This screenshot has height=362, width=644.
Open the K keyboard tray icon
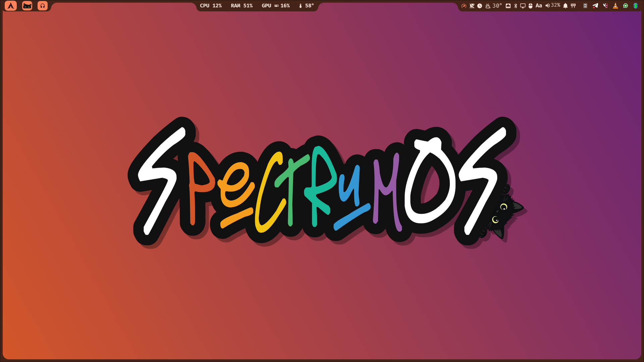pos(585,6)
